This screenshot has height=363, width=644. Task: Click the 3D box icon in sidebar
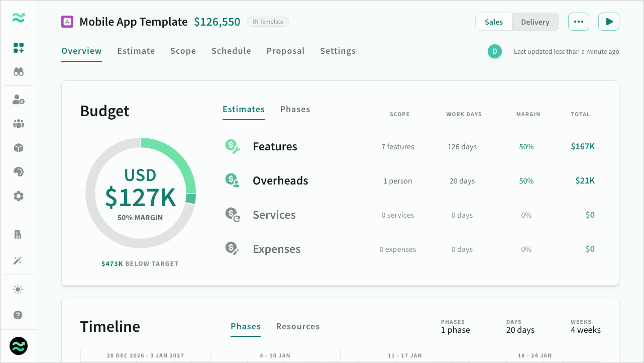(x=19, y=148)
